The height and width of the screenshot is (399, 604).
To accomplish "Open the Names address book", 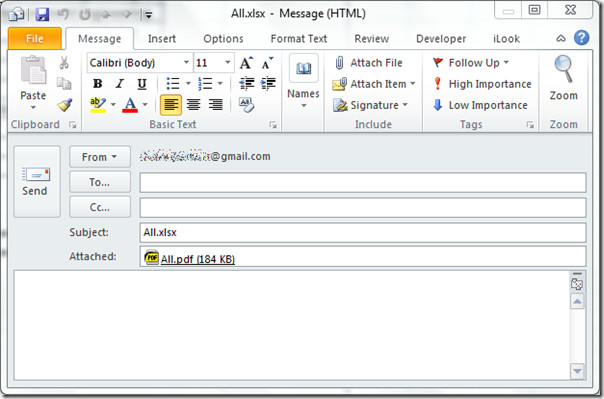I will 303,82.
